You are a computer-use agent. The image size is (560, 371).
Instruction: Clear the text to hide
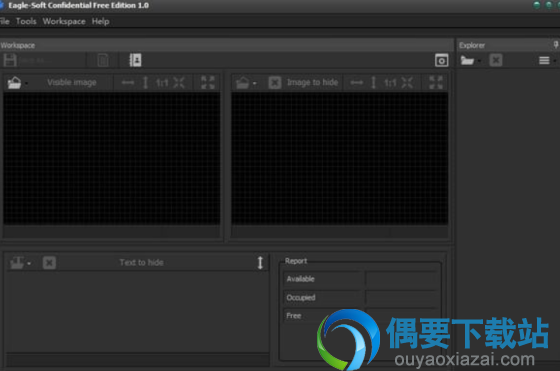[49, 263]
